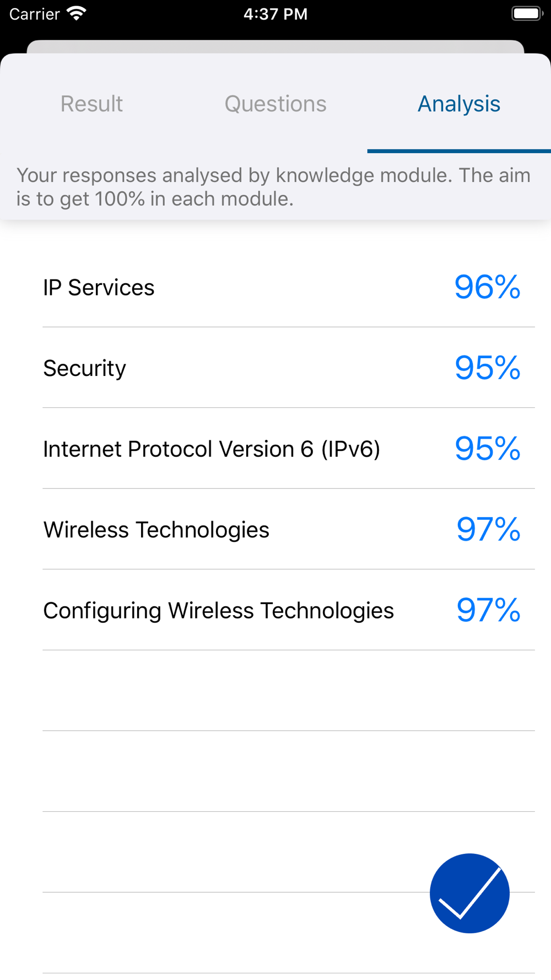Tap the 96% score for IP Services
Viewport: 551px width, 980px height.
point(487,287)
